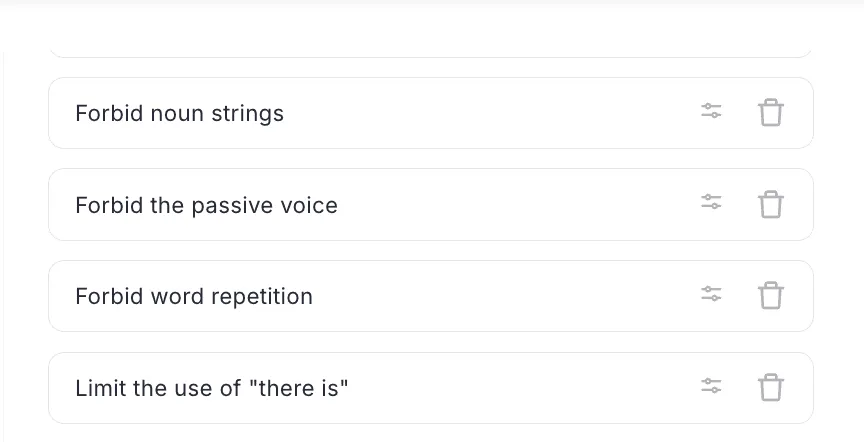Select the "Forbid noun strings" label text
This screenshot has width=864, height=442.
(x=180, y=114)
